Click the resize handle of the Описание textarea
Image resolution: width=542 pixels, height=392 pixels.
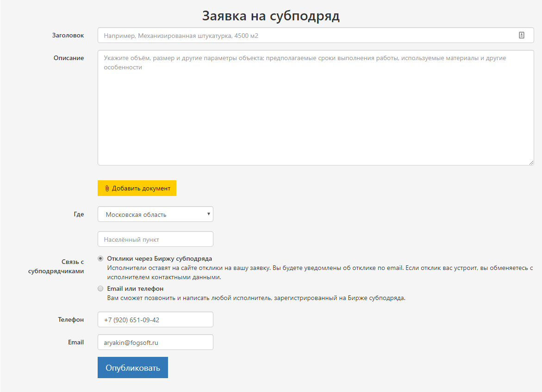(x=531, y=162)
